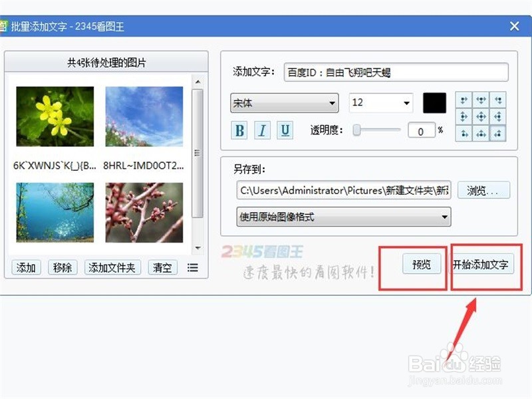The image size is (532, 399).
Task: Set text position to bottom-right
Action: tap(497, 134)
